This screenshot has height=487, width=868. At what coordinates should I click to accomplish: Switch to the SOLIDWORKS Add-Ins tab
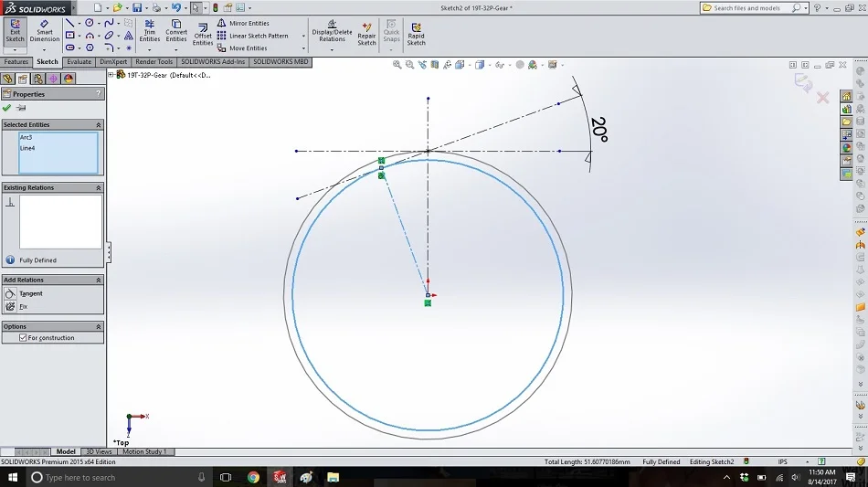tap(213, 62)
